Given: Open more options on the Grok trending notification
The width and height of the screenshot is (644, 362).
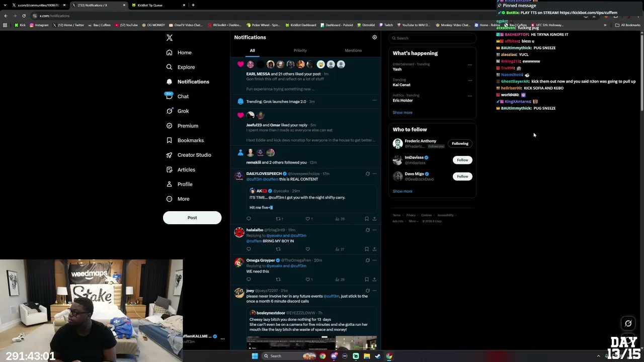Looking at the screenshot, I should coord(374,100).
